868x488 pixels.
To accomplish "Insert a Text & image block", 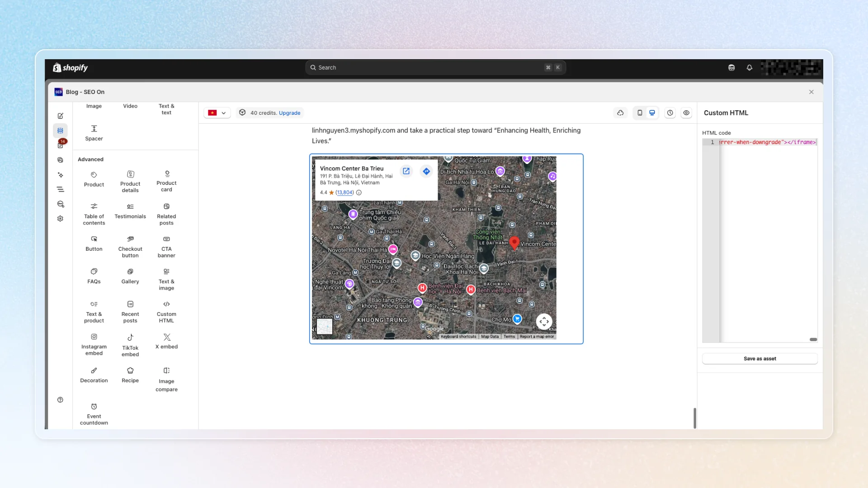I will pos(166,279).
